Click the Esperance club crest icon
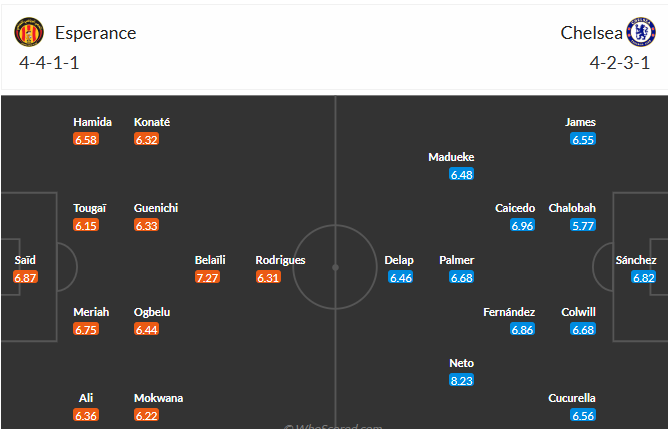The image size is (668, 429). tap(29, 32)
